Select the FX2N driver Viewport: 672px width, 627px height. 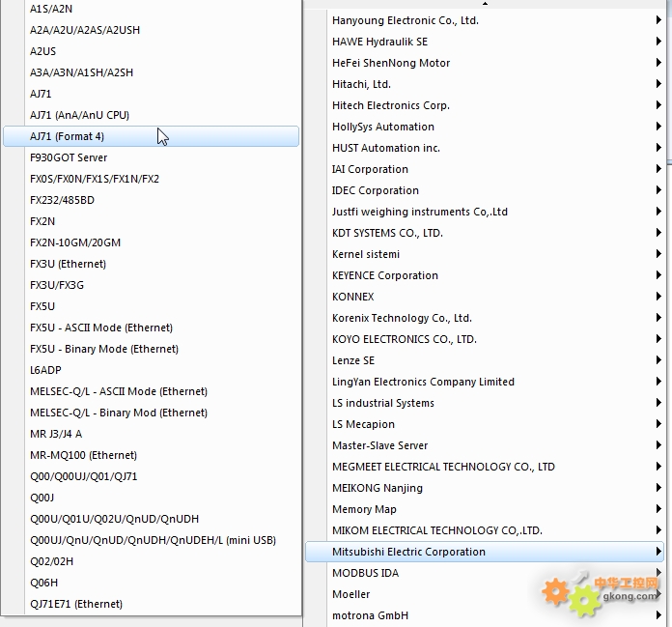tap(151, 221)
